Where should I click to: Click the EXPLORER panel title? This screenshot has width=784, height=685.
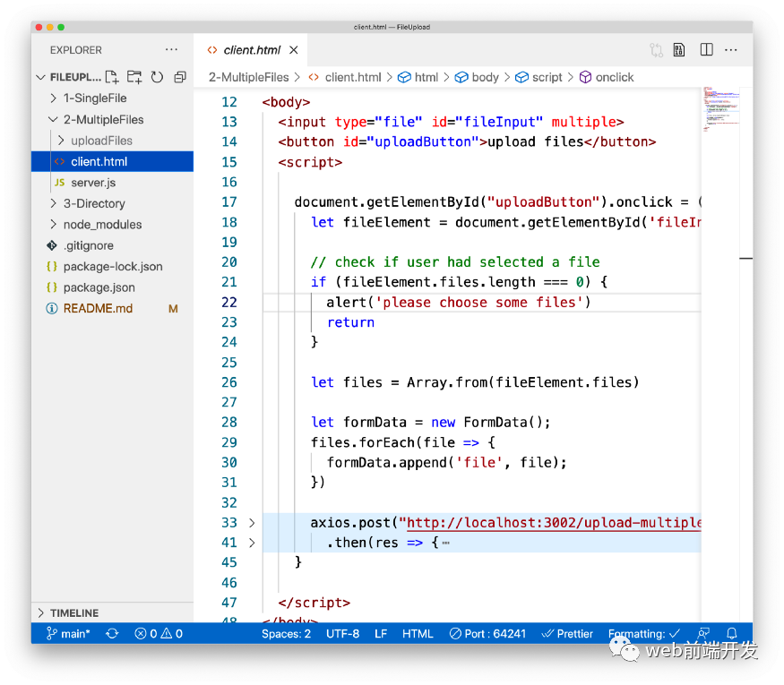tap(76, 50)
